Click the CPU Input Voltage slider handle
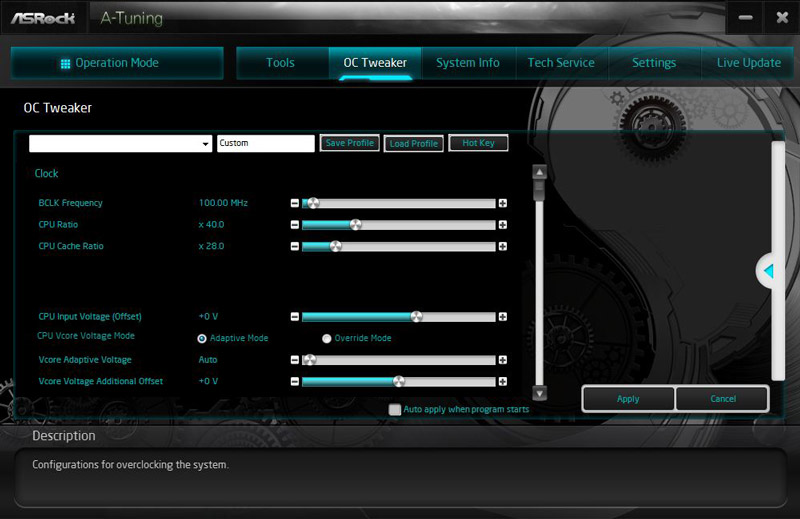 (416, 316)
